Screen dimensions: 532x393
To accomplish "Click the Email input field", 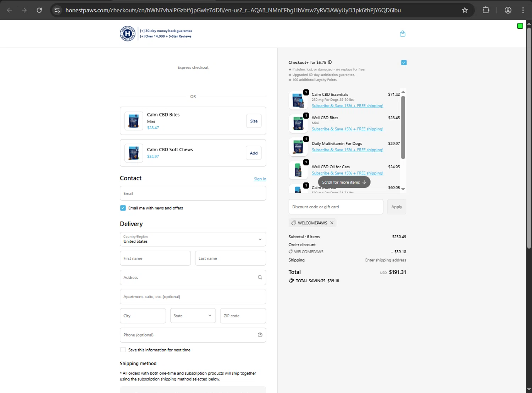I will point(193,193).
